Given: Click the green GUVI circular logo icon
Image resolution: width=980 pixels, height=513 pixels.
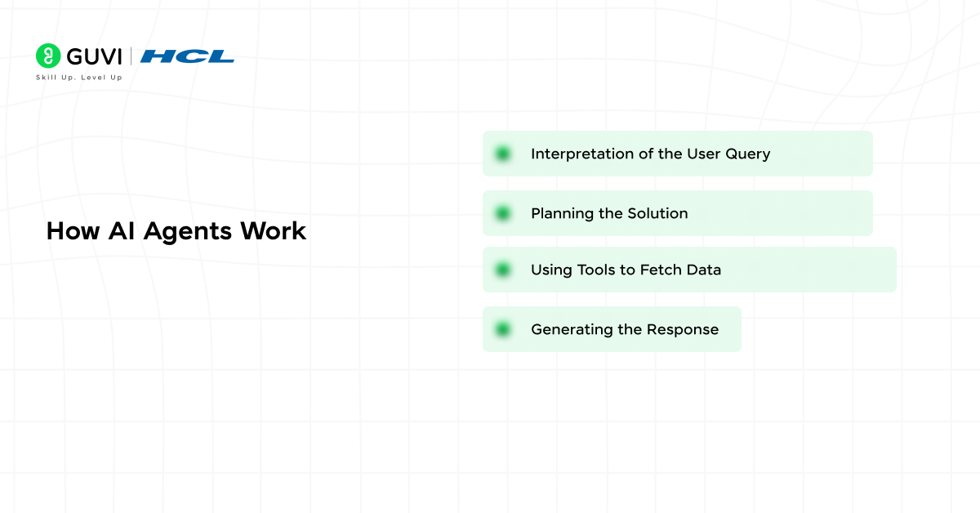Looking at the screenshot, I should click(x=48, y=56).
